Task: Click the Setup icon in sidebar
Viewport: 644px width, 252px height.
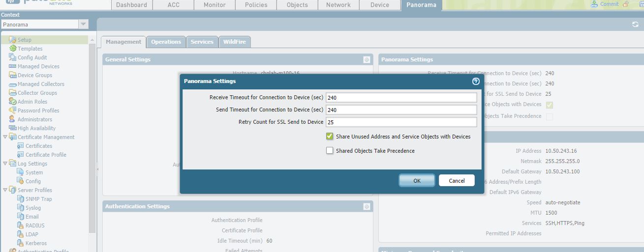Action: tap(13, 40)
